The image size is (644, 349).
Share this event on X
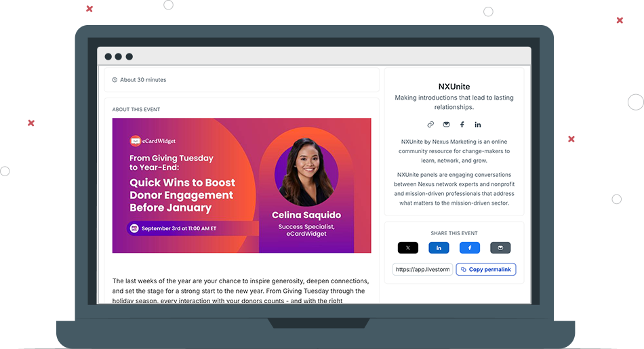click(x=407, y=248)
